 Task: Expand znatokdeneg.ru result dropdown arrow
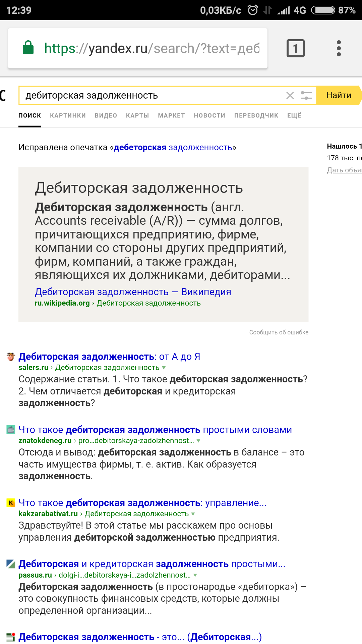pos(198,441)
